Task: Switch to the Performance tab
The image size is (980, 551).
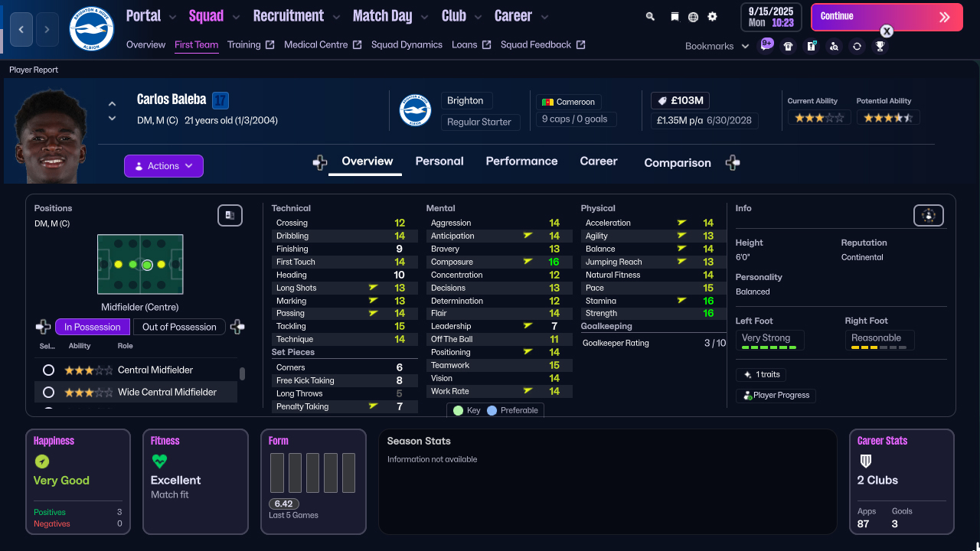Action: coord(521,161)
